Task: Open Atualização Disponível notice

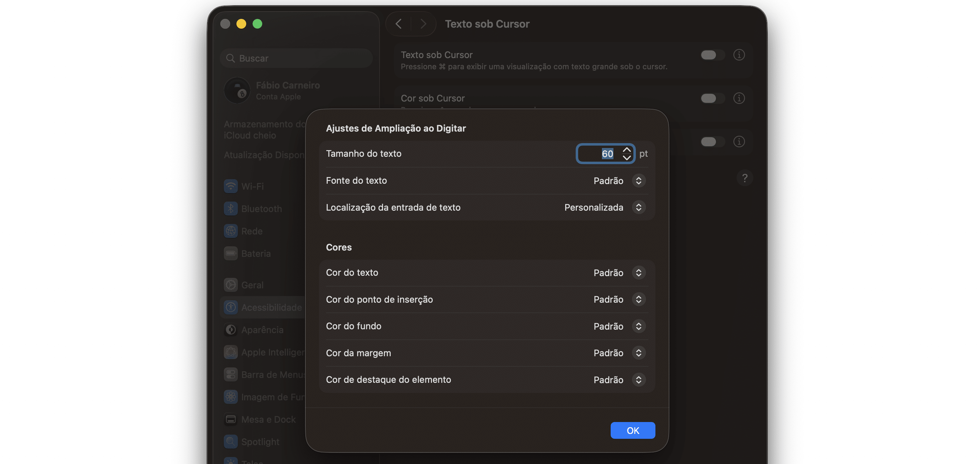Action: click(x=264, y=155)
